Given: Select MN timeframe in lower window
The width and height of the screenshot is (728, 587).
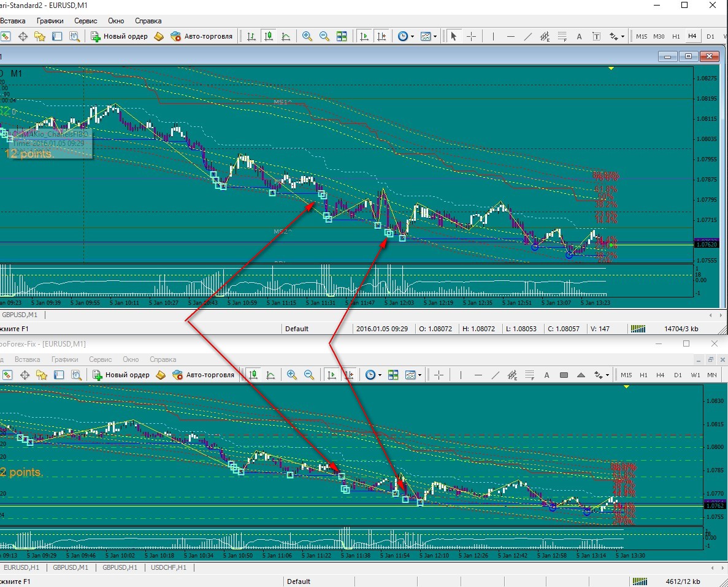Looking at the screenshot, I should pos(712,375).
